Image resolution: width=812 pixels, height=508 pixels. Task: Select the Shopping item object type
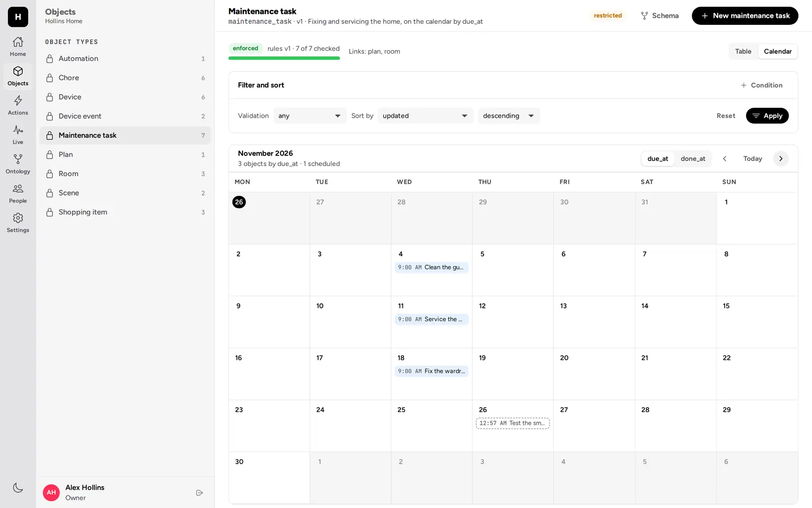(x=125, y=212)
